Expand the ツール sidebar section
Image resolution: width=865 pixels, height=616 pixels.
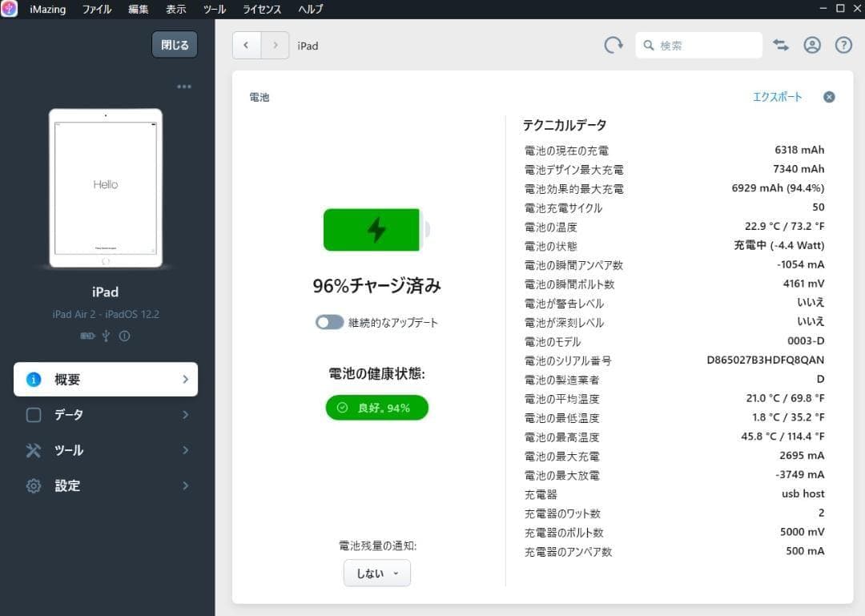pyautogui.click(x=106, y=450)
